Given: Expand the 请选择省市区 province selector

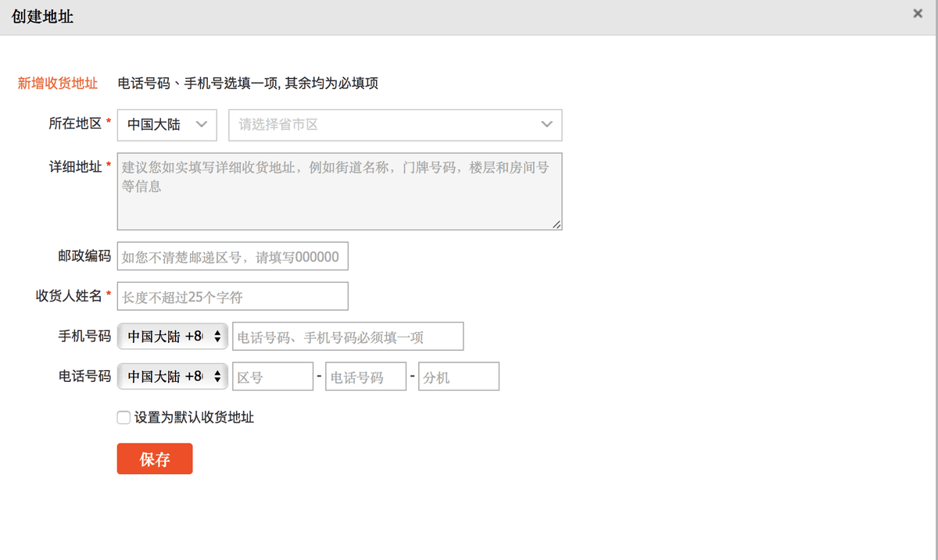Looking at the screenshot, I should [395, 125].
